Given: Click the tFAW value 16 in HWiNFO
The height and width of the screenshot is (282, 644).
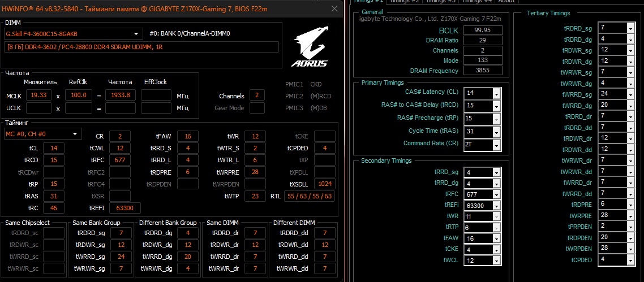Looking at the screenshot, I should [188, 136].
